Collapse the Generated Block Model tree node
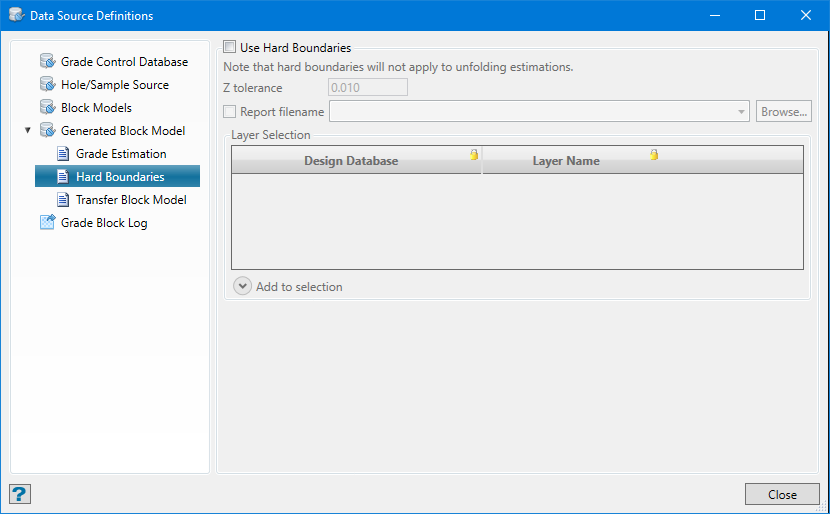 point(27,131)
